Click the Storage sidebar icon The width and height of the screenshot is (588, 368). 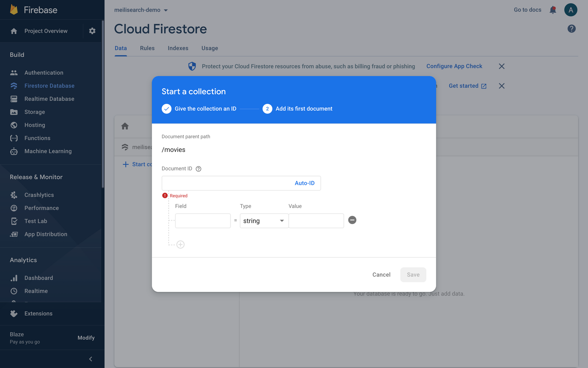14,112
